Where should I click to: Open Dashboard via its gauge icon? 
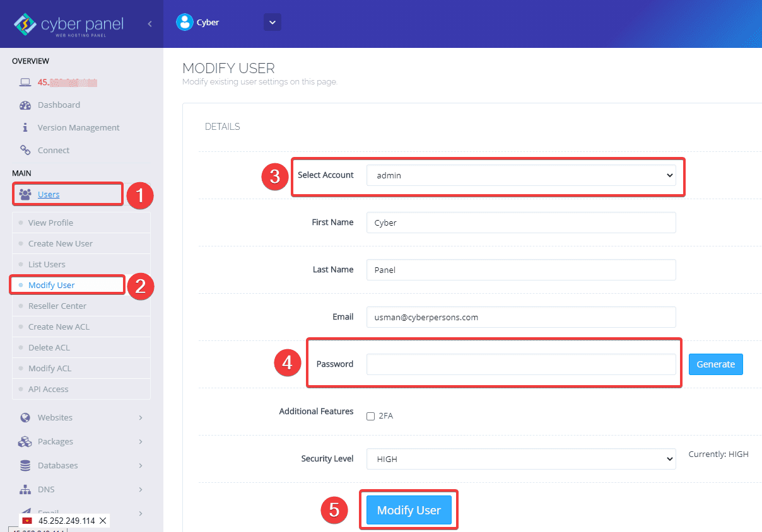[x=25, y=105]
